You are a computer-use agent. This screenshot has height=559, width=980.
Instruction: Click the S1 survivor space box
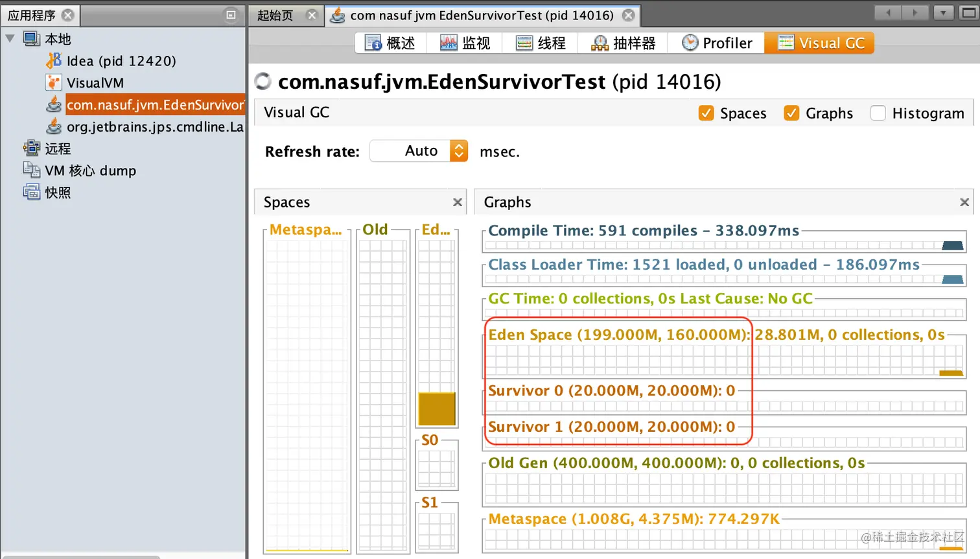(437, 531)
